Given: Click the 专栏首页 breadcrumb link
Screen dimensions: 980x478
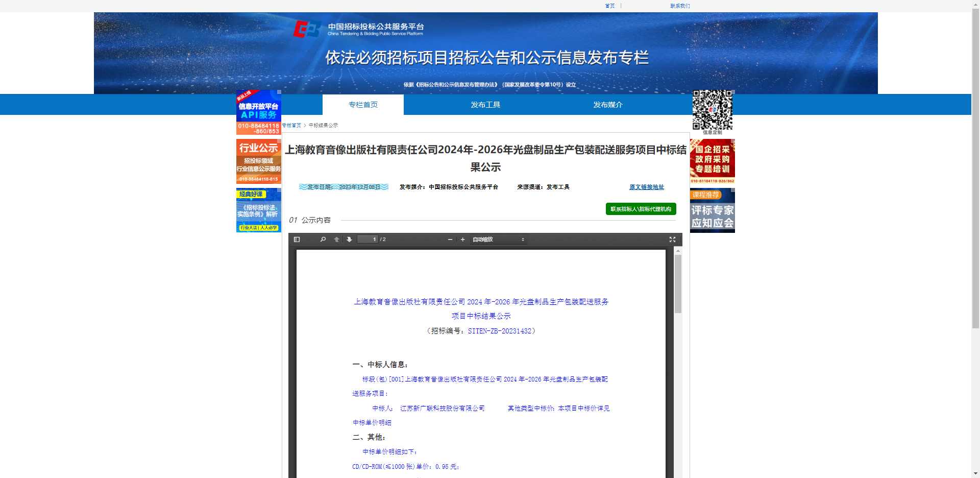Looking at the screenshot, I should point(291,125).
